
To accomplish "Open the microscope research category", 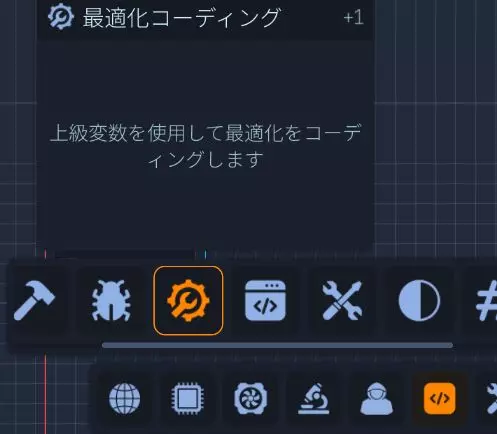I will coord(314,399).
